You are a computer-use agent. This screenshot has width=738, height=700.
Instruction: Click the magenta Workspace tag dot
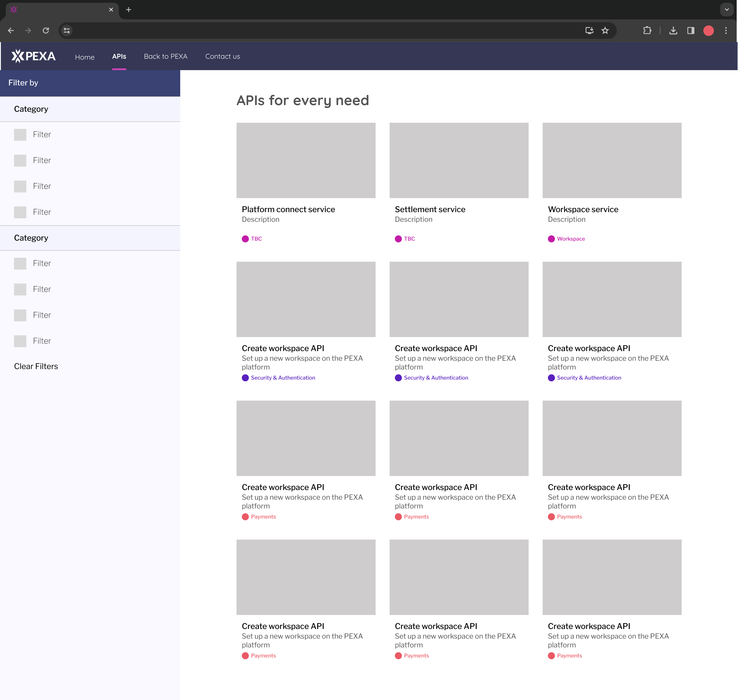pyautogui.click(x=551, y=239)
